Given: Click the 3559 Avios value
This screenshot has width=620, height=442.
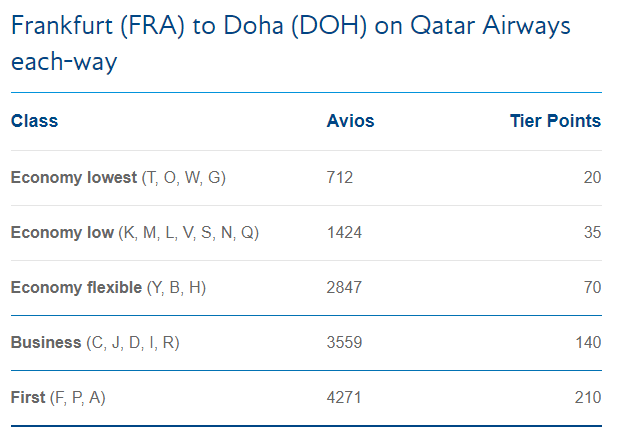Looking at the screenshot, I should (x=344, y=343).
